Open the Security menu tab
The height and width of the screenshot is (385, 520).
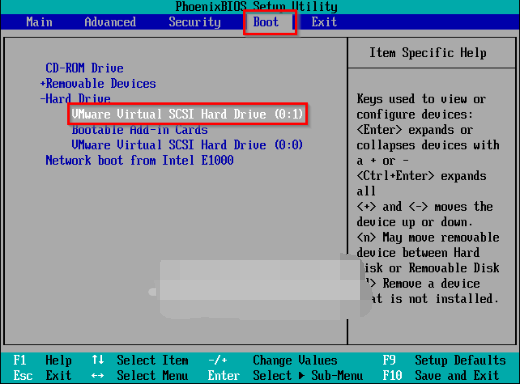point(194,22)
